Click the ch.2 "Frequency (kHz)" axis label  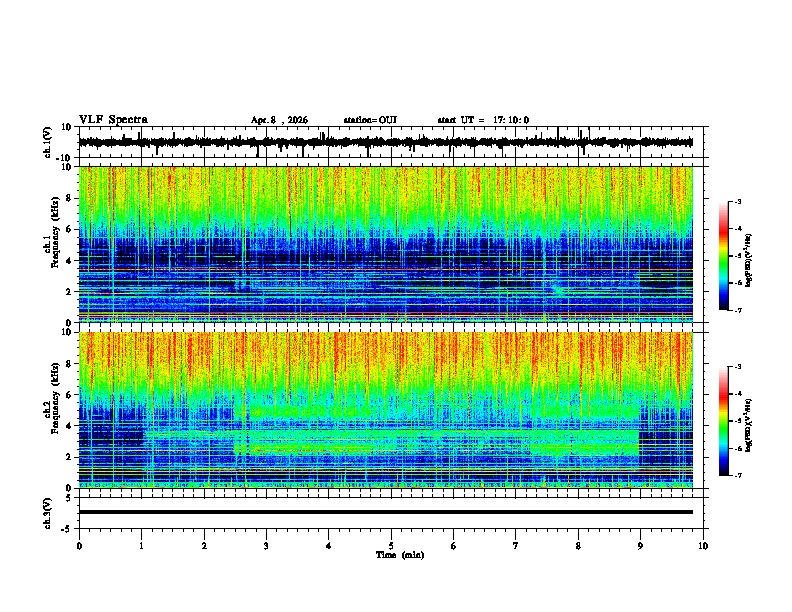[55, 398]
